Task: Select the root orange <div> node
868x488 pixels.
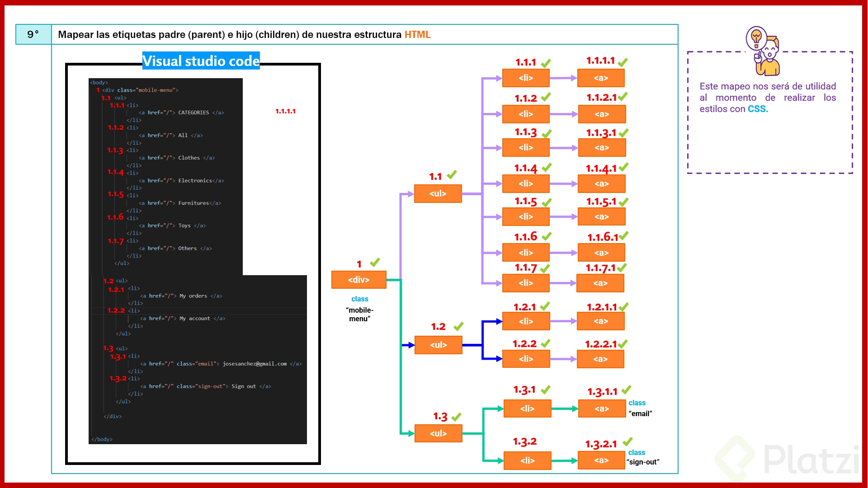Action: [x=359, y=279]
